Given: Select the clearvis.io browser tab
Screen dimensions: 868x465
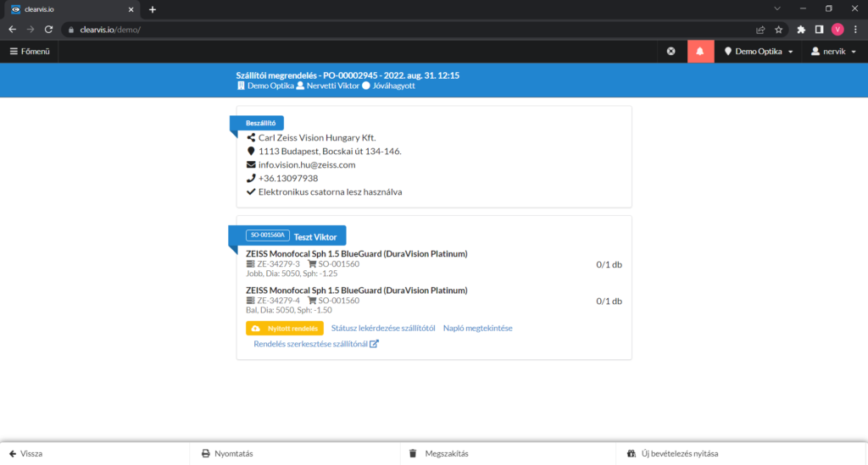Looking at the screenshot, I should pos(72,9).
